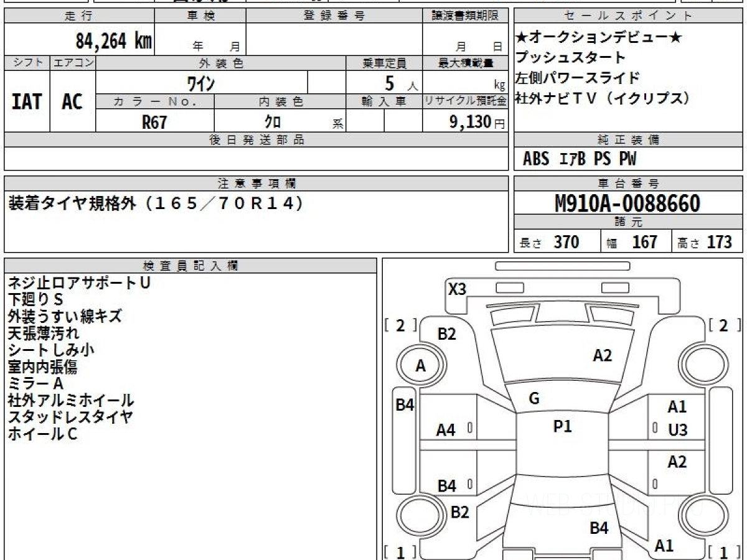
Task: Select the exterior color ワイン
Action: click(x=201, y=82)
